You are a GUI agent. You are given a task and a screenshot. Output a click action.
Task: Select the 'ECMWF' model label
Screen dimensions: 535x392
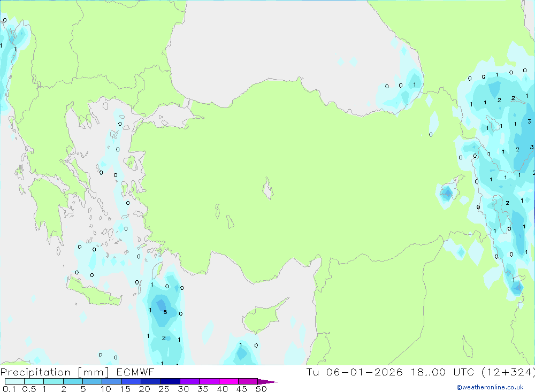135,372
